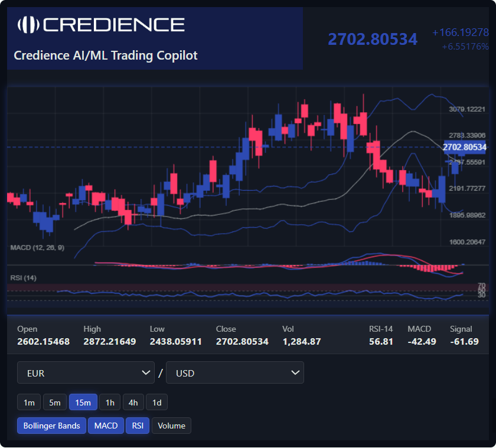Open the USD quote currency dropdown
The height and width of the screenshot is (448, 496).
pos(234,373)
